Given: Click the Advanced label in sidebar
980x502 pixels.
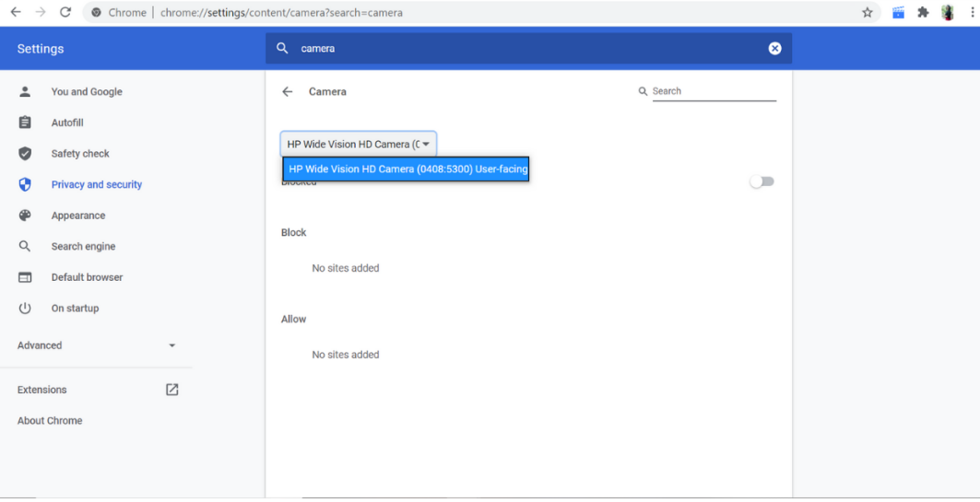Looking at the screenshot, I should click(40, 345).
